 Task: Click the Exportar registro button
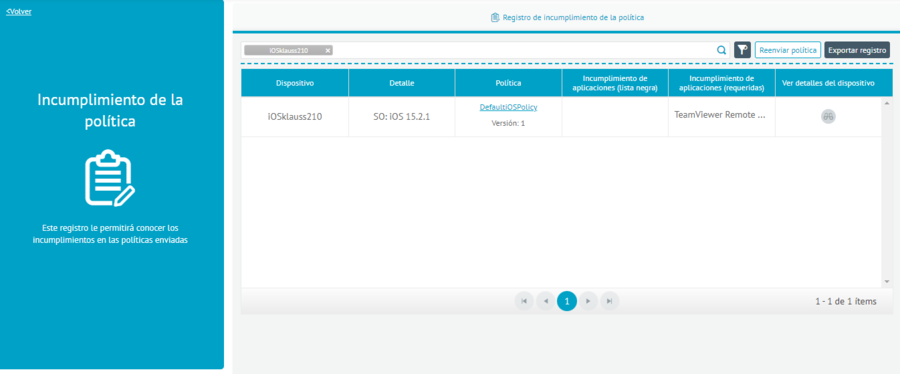(x=857, y=50)
